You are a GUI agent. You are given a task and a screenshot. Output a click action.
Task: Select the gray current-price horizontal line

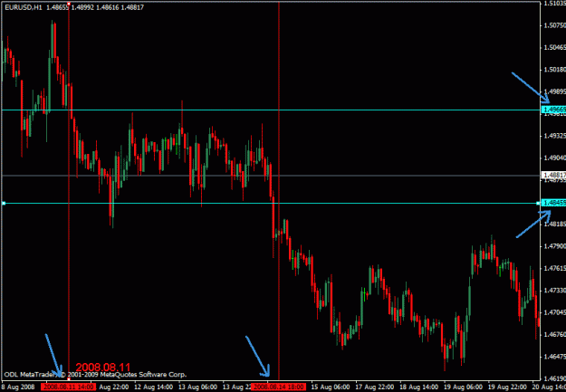(x=271, y=176)
